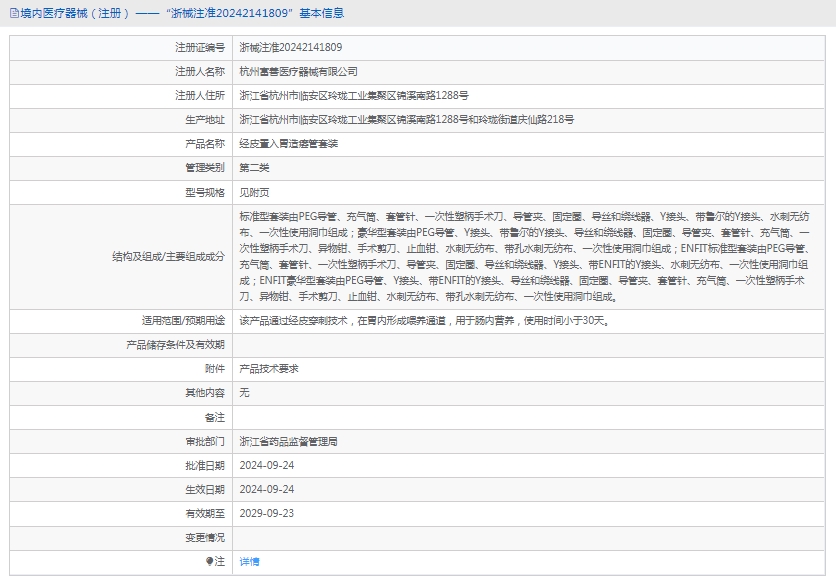
Task: Click the approval department 浙江省药品监督管理局
Action: tap(288, 441)
